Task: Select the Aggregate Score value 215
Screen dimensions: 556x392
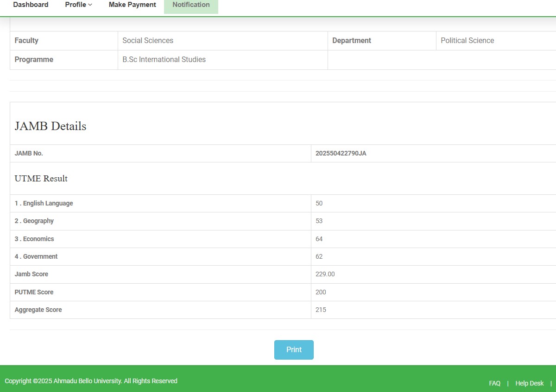Action: tap(321, 310)
